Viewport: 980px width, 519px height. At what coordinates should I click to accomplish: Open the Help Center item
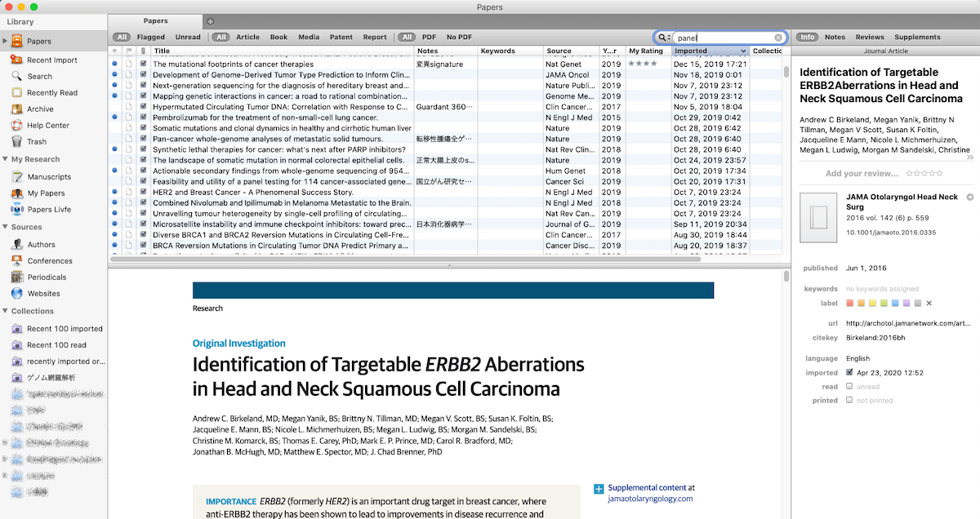coord(47,126)
